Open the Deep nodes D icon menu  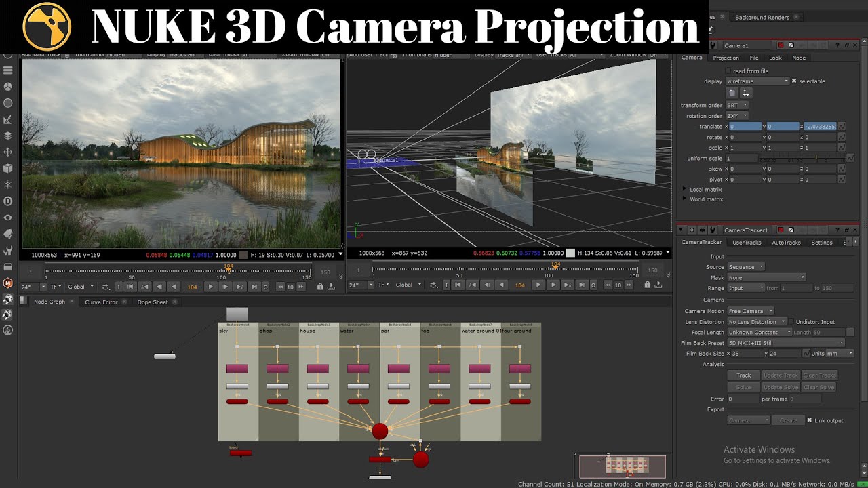click(x=8, y=201)
